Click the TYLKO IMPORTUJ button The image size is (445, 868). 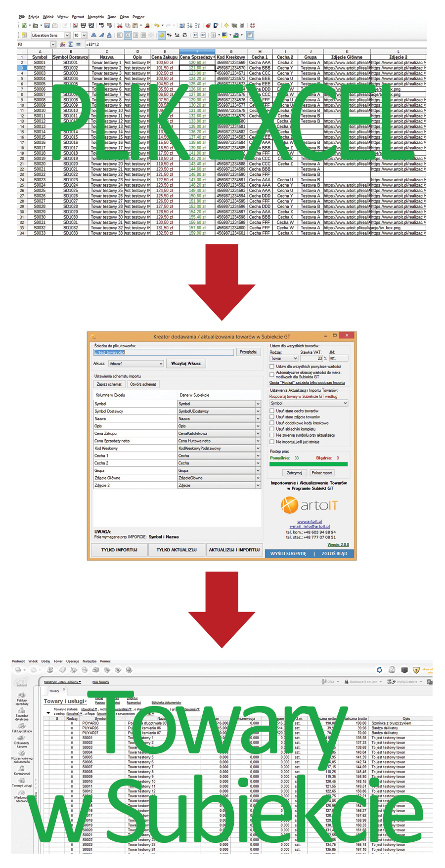pos(119,549)
